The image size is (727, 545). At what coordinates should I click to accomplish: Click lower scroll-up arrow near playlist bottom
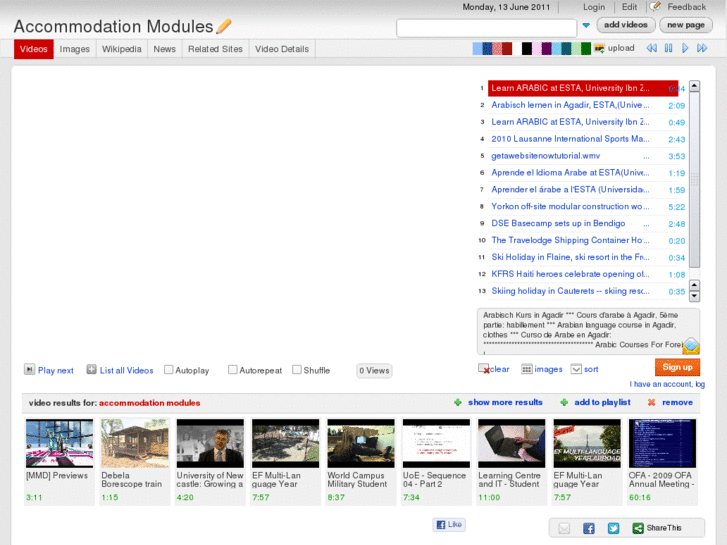(694, 285)
